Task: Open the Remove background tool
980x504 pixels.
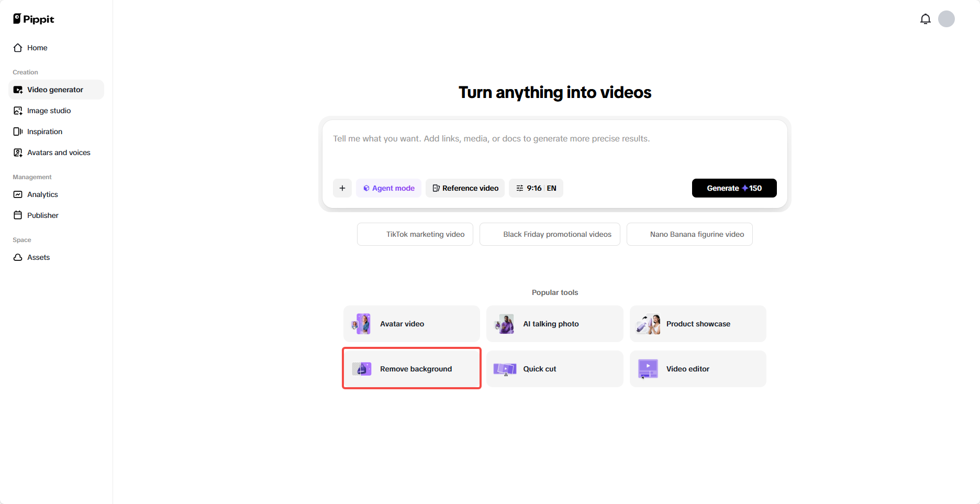Action: point(411,368)
